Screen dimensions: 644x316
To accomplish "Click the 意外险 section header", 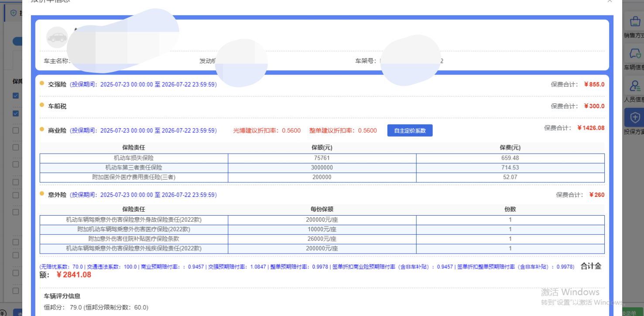I will pyautogui.click(x=57, y=195).
